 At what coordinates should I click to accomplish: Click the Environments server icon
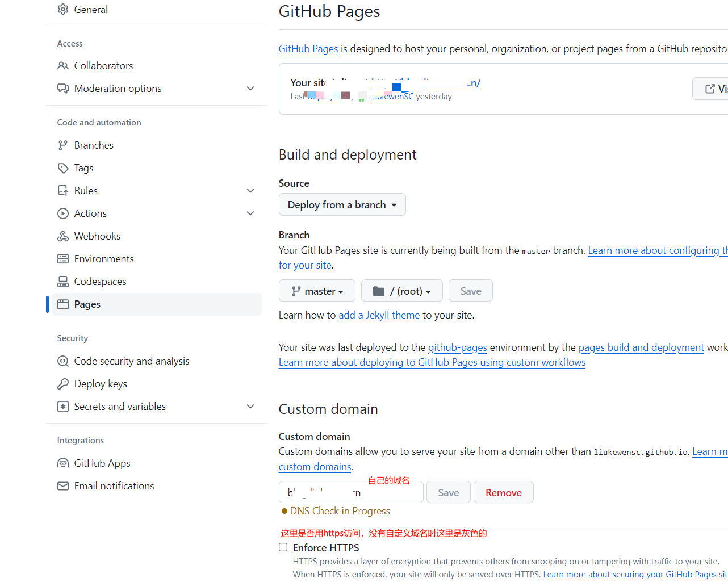coord(63,259)
